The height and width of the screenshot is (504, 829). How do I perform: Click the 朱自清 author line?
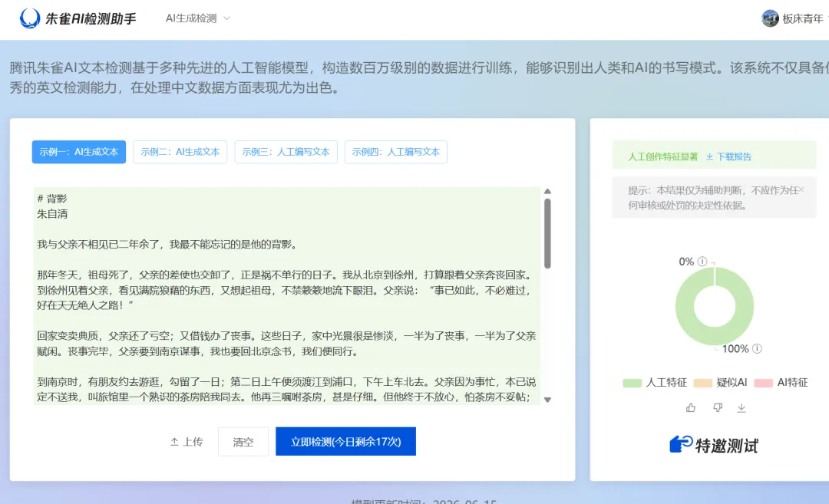tap(52, 214)
